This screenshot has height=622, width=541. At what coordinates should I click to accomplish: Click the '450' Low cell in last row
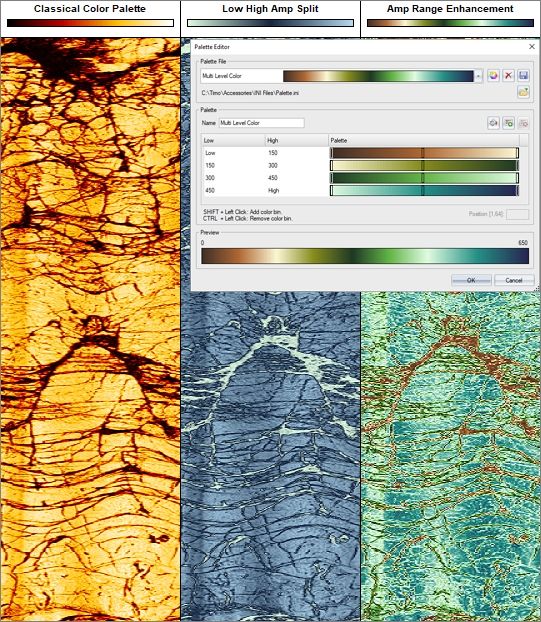pos(210,190)
